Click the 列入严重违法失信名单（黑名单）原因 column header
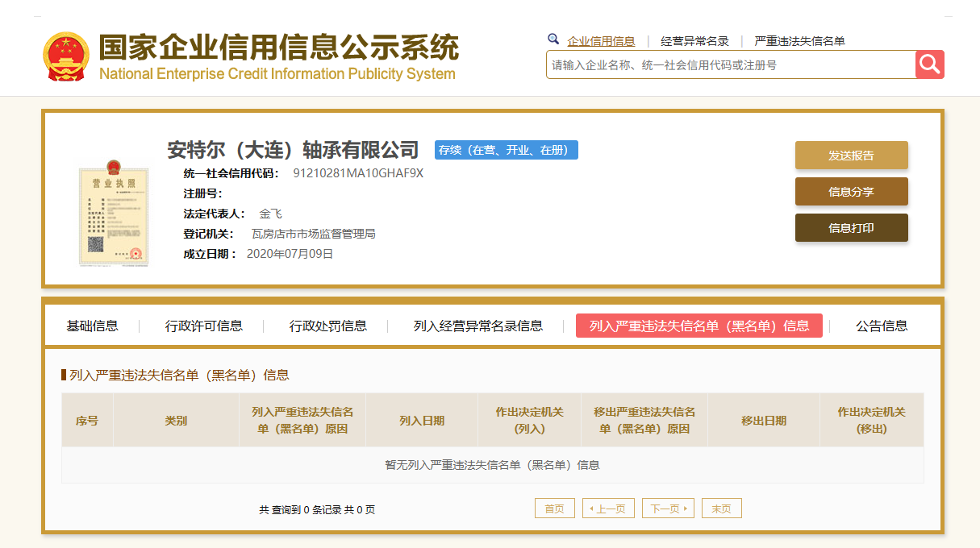The image size is (980, 548). (x=302, y=421)
